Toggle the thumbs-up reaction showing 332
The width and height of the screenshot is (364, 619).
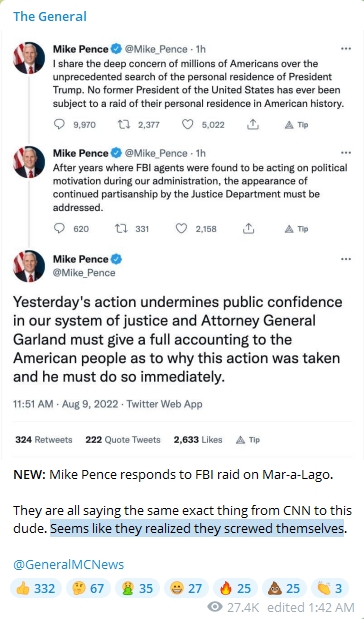click(x=36, y=589)
